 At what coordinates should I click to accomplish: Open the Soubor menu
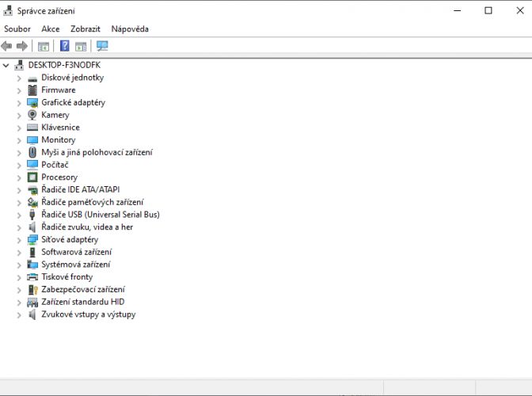pyautogui.click(x=17, y=29)
